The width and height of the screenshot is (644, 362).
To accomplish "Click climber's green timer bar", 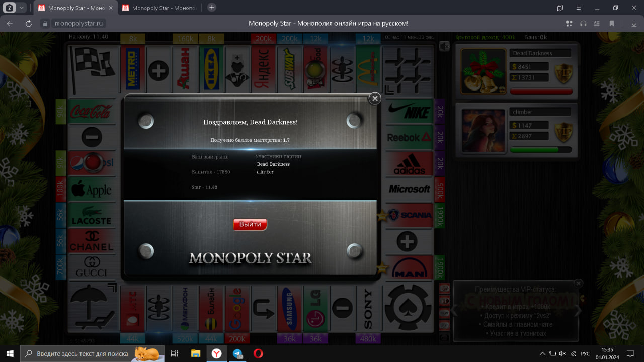I will click(x=541, y=150).
